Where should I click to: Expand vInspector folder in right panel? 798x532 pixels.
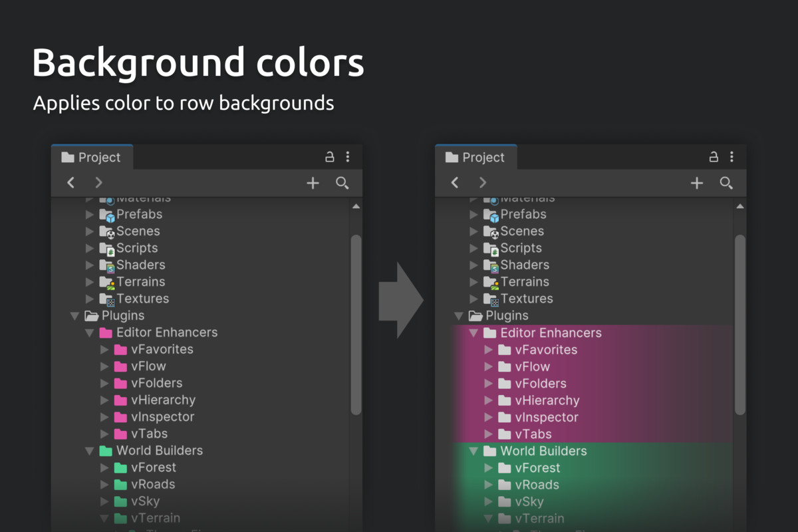pos(489,418)
